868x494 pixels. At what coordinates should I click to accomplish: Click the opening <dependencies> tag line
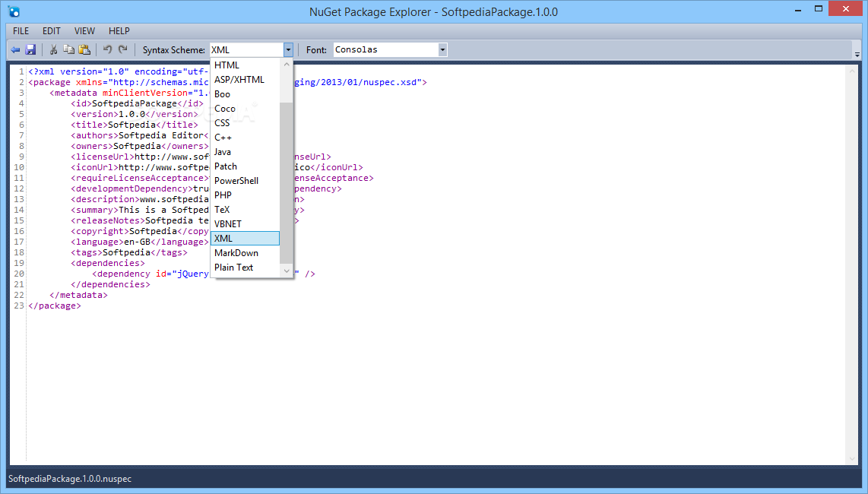click(108, 263)
